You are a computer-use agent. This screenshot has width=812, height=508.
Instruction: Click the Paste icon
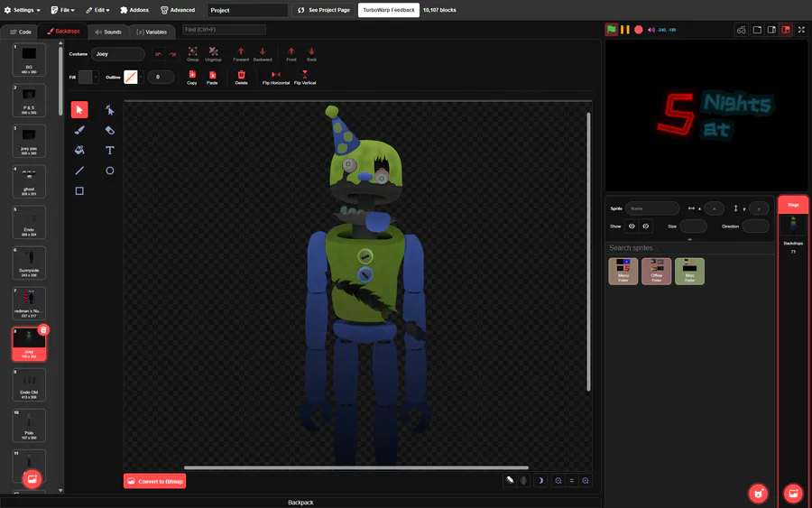212,78
